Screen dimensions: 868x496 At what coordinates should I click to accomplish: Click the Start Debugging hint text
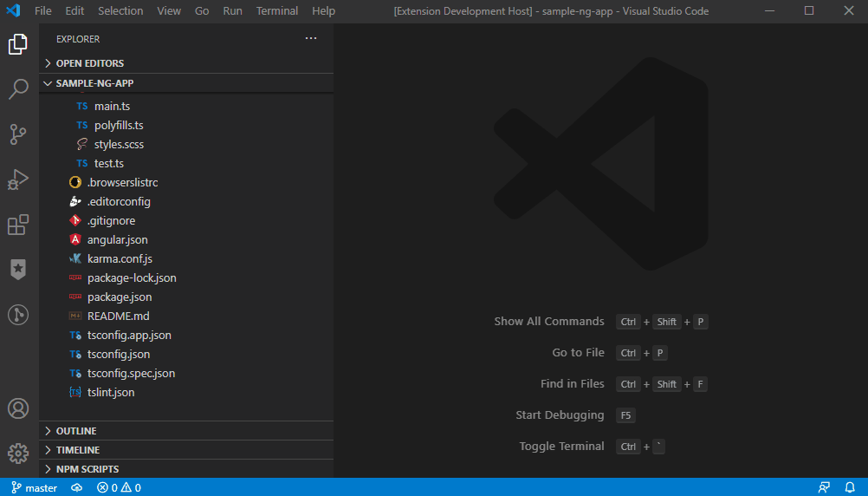560,415
